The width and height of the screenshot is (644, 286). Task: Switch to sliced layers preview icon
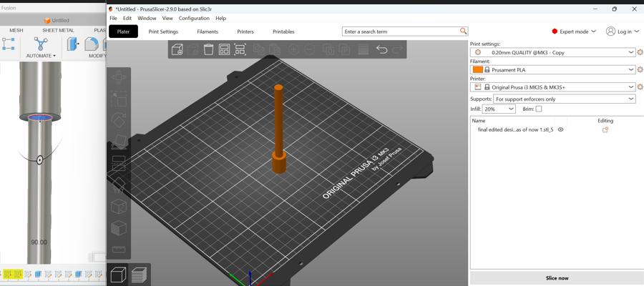point(139,275)
